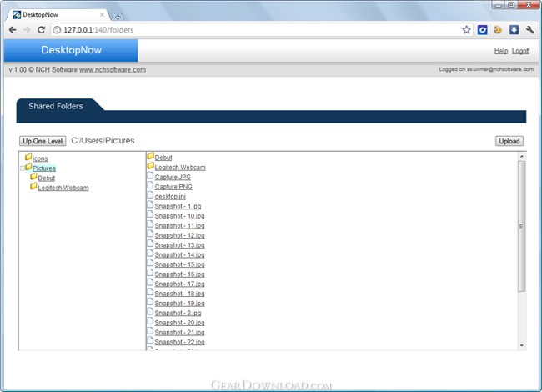Open Snapshot - 20.jpg

pos(179,322)
